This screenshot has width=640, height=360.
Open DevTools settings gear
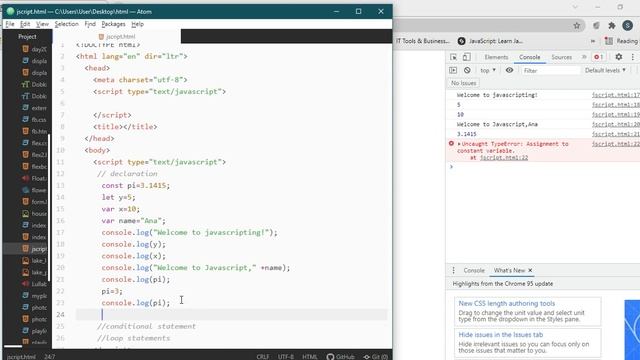click(619, 57)
